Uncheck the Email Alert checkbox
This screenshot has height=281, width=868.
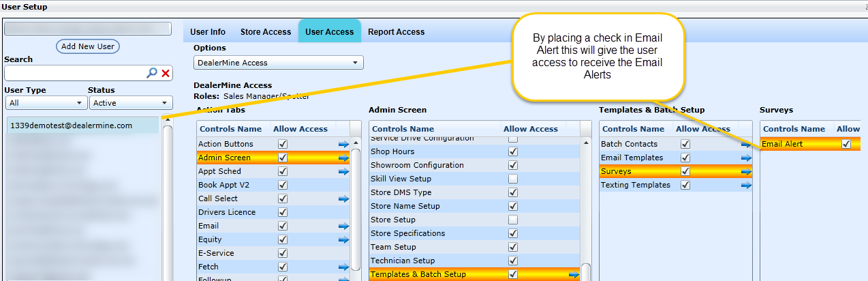846,144
